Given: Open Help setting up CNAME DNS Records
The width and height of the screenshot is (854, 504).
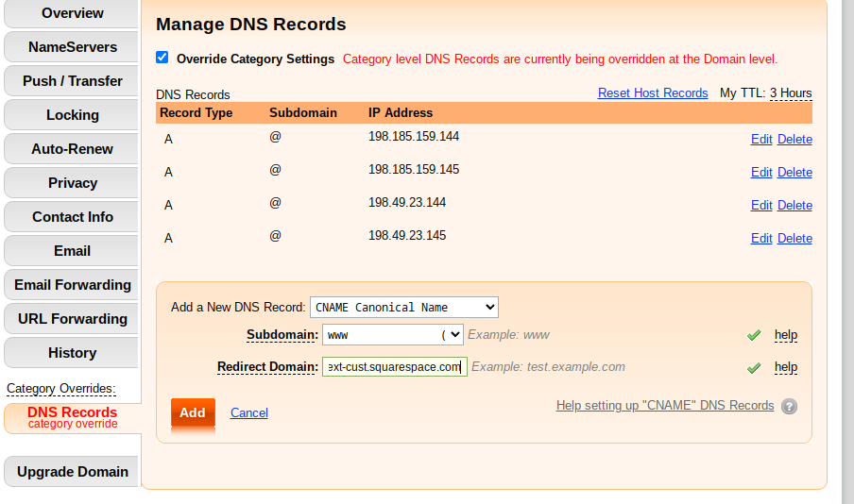Looking at the screenshot, I should pos(664,405).
